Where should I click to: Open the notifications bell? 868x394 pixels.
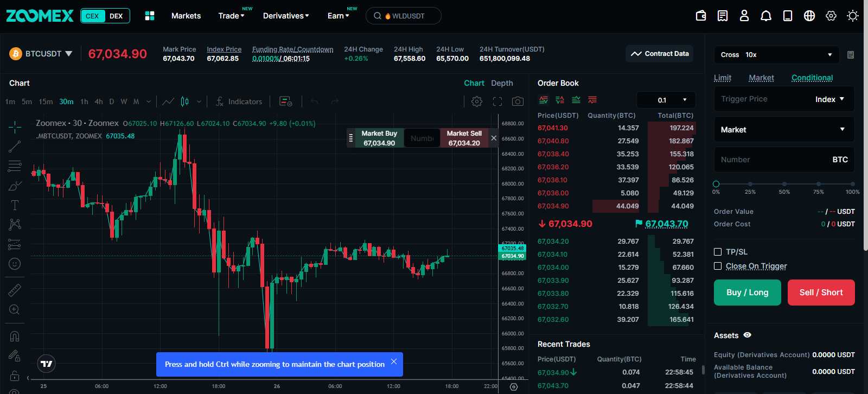click(766, 16)
